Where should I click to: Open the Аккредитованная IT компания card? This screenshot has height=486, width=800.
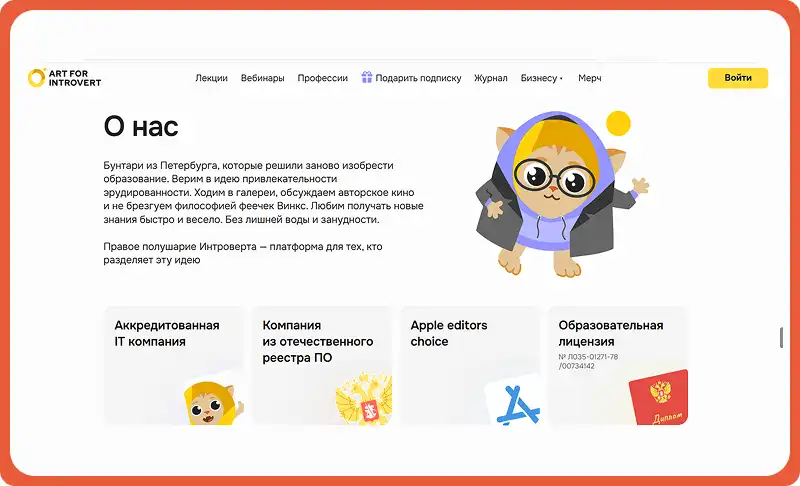click(174, 366)
